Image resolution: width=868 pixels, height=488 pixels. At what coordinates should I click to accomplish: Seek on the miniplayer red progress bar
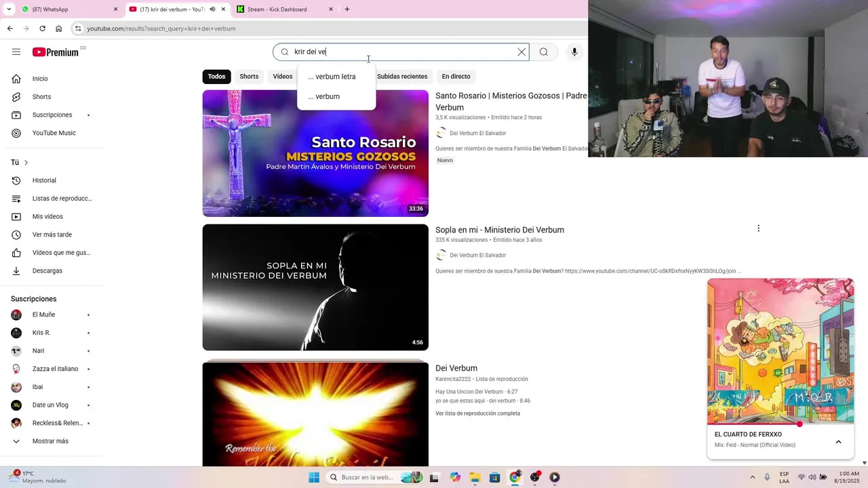pyautogui.click(x=781, y=424)
